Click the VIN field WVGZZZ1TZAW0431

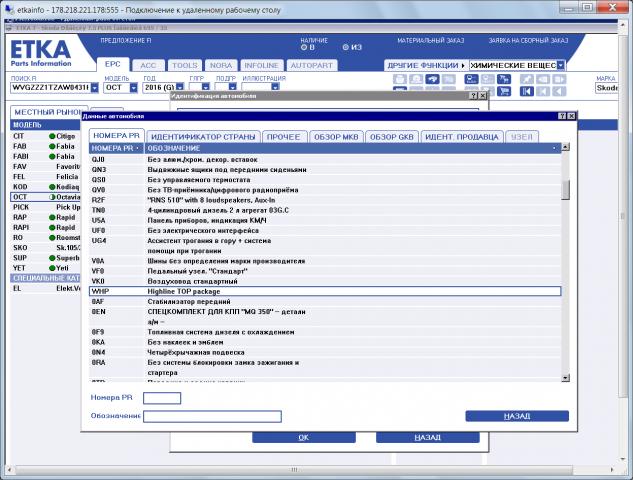[x=50, y=88]
